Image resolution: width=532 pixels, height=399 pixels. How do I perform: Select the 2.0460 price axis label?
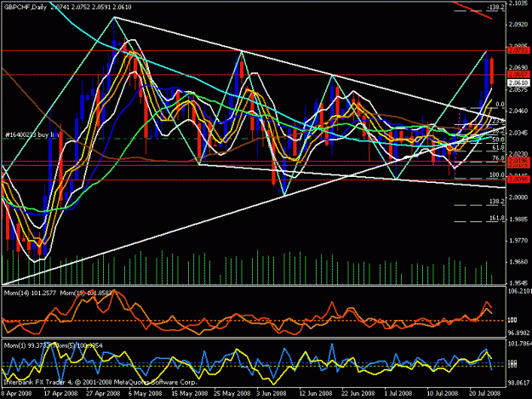[x=519, y=111]
